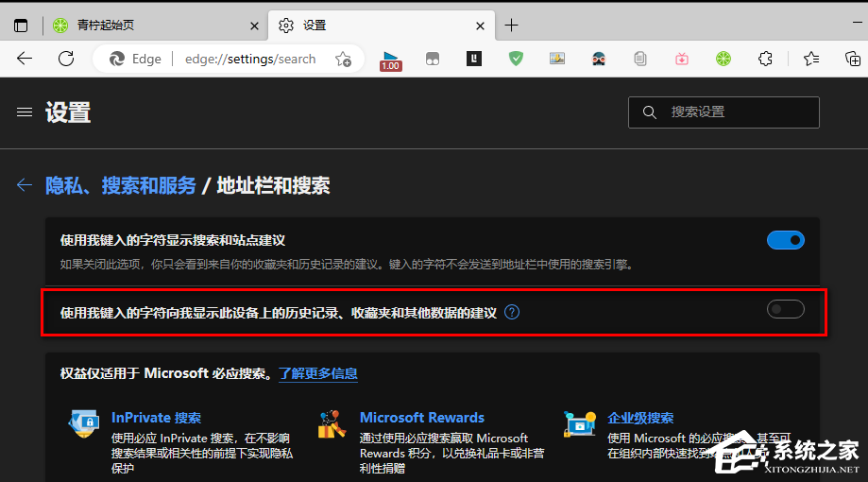
Task: Click the 地址栏和搜索 page heading
Action: point(274,185)
